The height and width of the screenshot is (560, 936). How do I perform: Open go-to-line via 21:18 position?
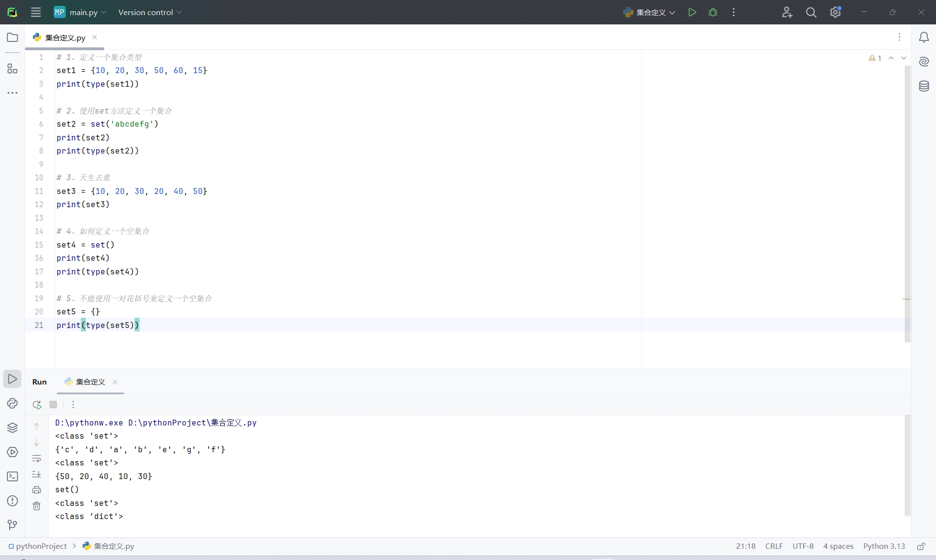745,546
